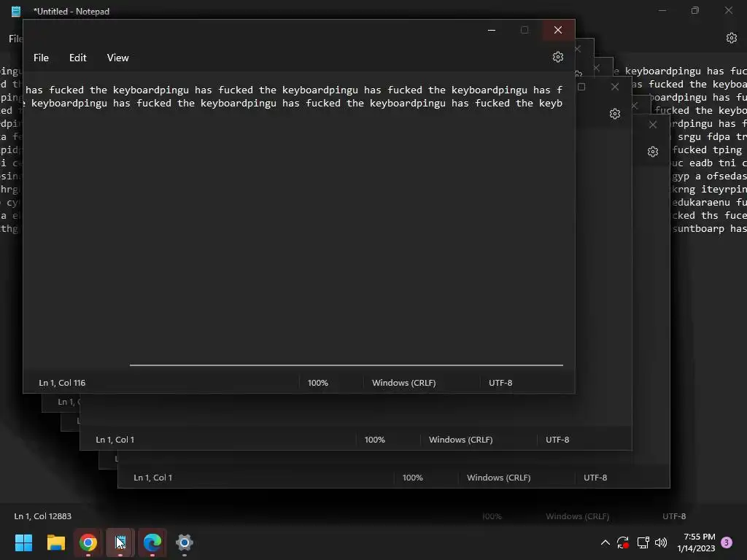Open settings gear of the rear *Untitled Notepad window

coord(731,38)
